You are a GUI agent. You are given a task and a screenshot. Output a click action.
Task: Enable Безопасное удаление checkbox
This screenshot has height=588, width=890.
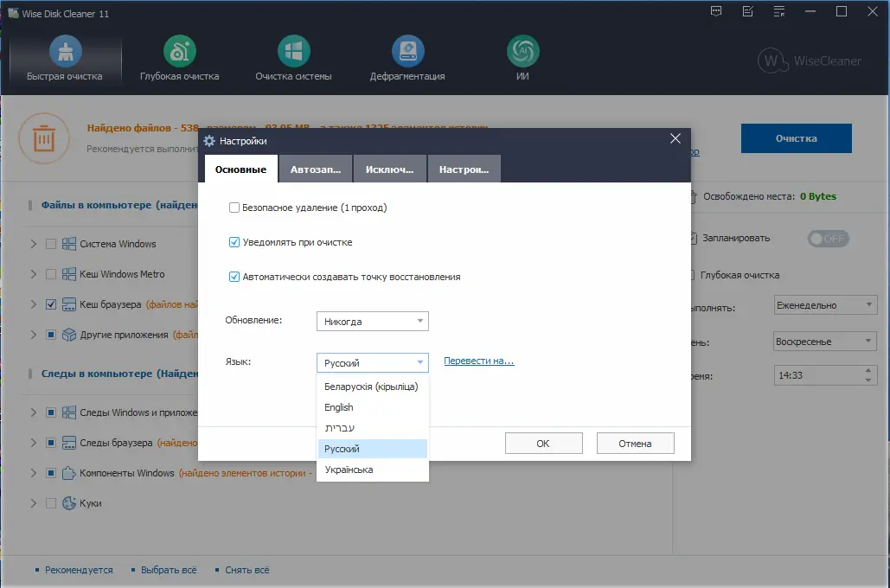[x=234, y=208]
